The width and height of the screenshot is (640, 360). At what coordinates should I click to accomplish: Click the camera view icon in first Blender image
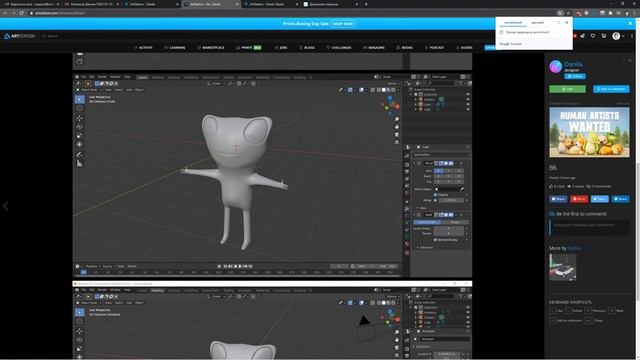point(397,134)
